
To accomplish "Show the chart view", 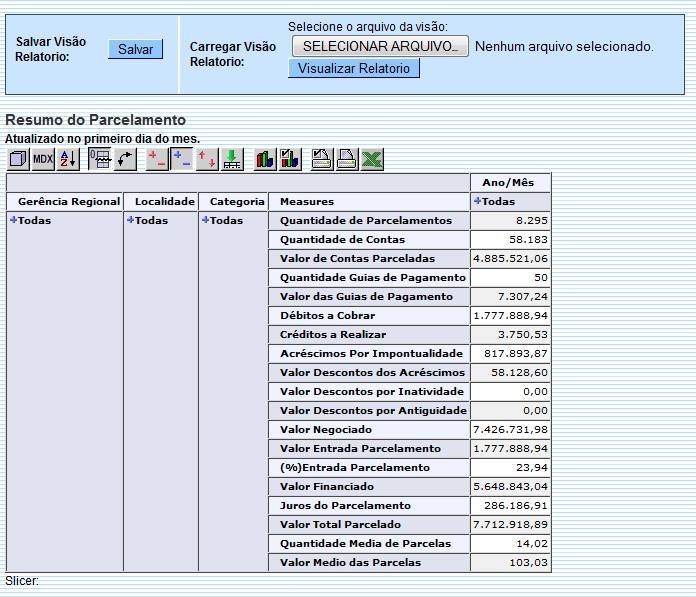I will 265,159.
